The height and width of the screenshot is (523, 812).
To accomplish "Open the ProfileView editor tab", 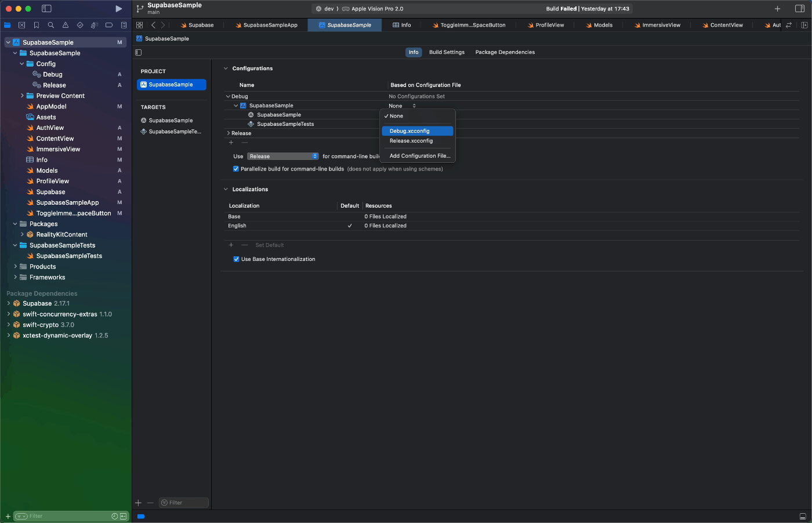I will (x=546, y=25).
